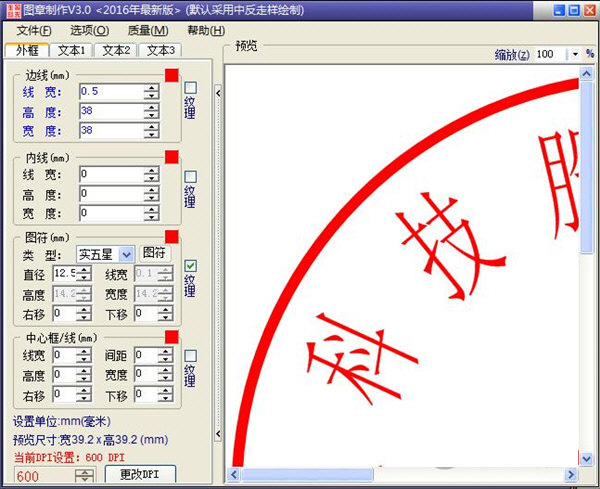The width and height of the screenshot is (600, 489).
Task: Collapse left panel using top arrow handle
Action: click(218, 93)
